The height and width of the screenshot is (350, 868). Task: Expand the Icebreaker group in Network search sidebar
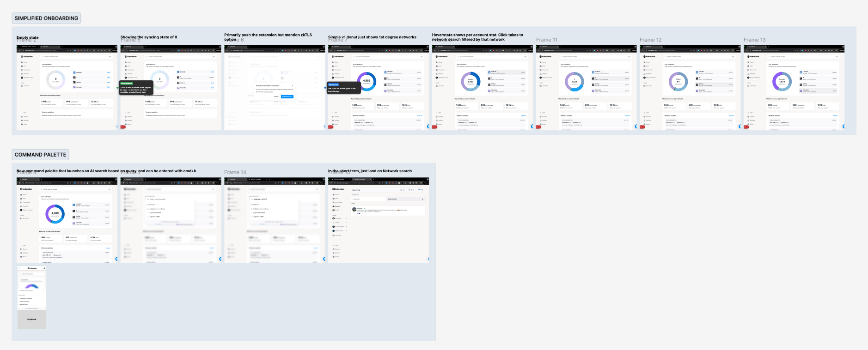pos(346,218)
